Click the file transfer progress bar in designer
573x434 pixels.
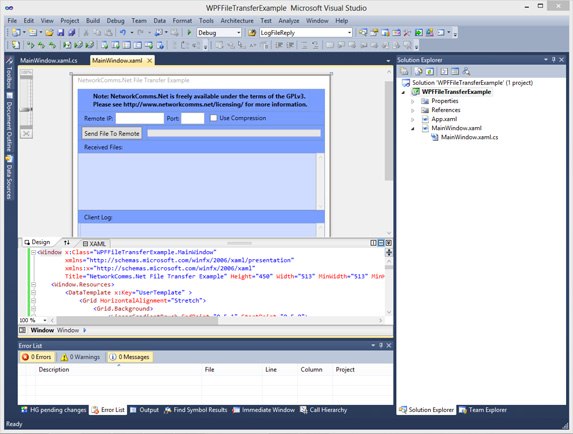click(234, 134)
